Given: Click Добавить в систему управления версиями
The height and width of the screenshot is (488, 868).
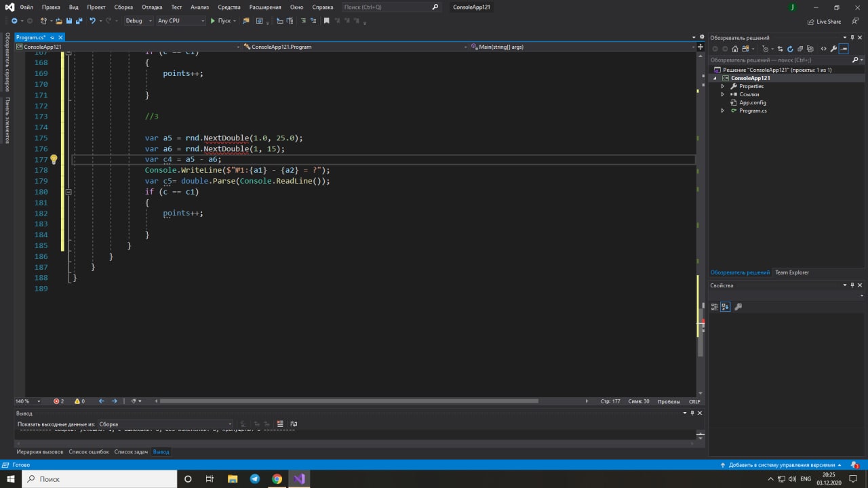Looking at the screenshot, I should [781, 465].
